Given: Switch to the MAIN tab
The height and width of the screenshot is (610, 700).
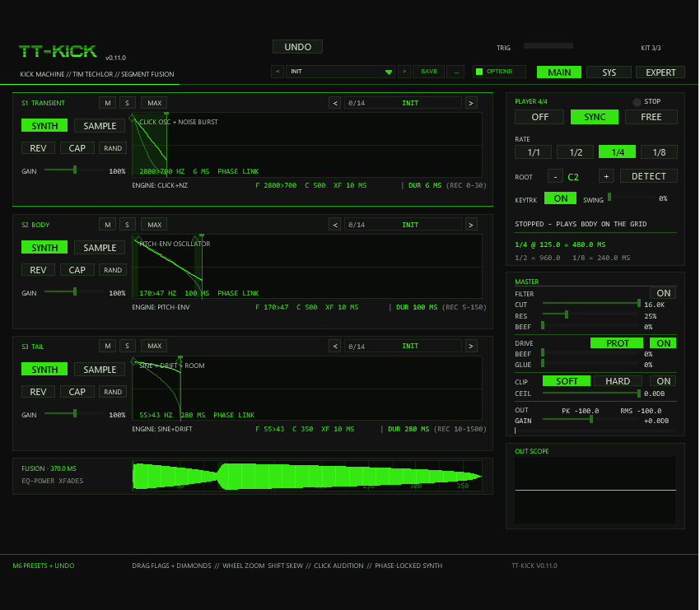Looking at the screenshot, I should point(559,72).
